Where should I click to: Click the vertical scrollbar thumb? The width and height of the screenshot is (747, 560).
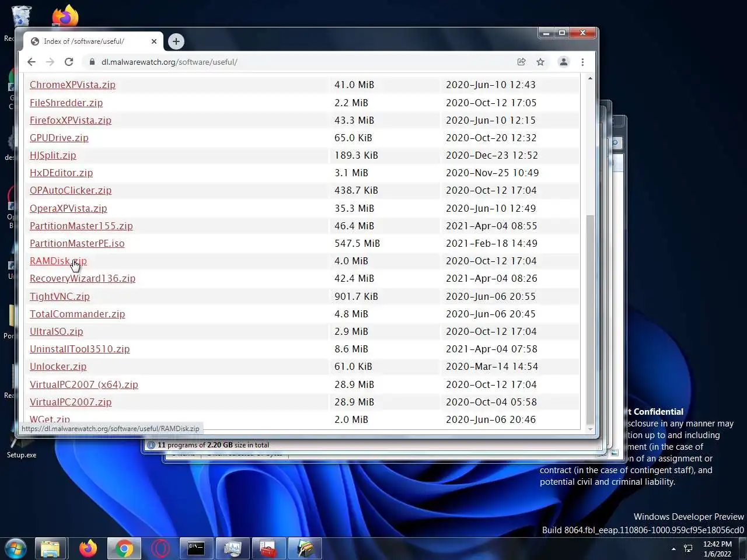[x=590, y=319]
